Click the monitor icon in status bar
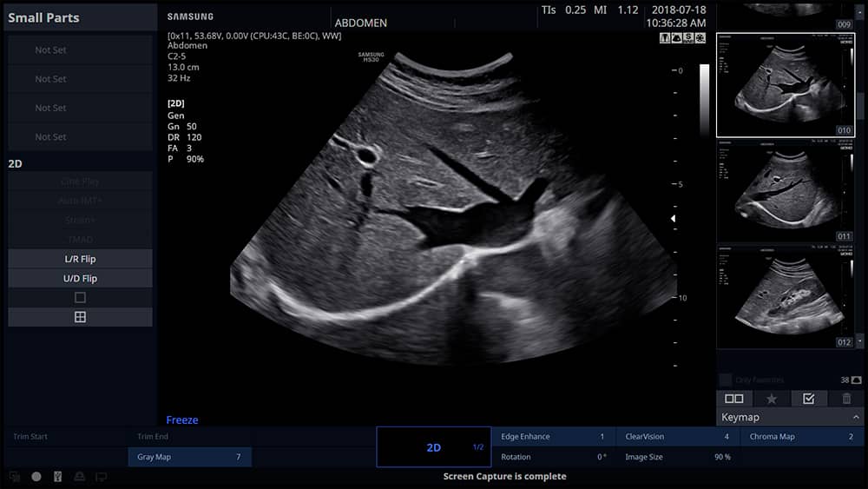This screenshot has width=868, height=489. tap(102, 477)
